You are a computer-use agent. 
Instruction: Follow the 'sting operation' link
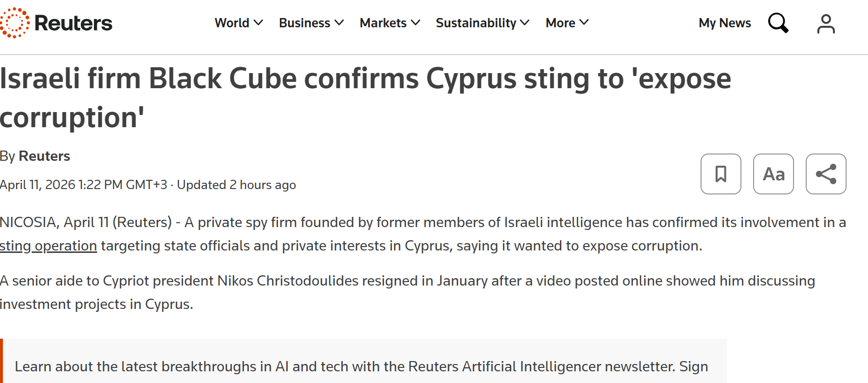[x=48, y=246]
